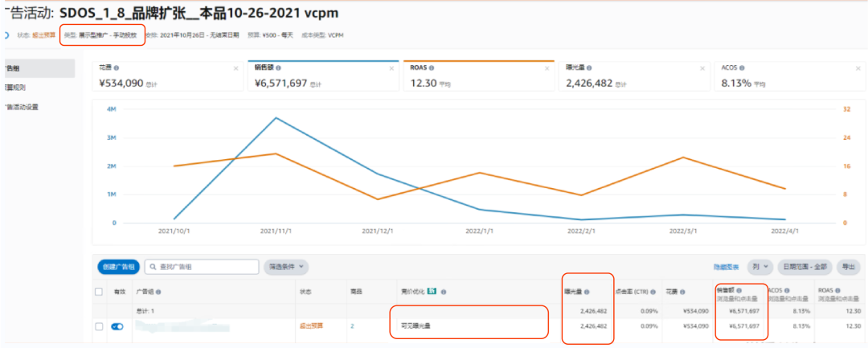868x348 pixels.
Task: Close the 花费 metric card
Action: click(x=235, y=68)
